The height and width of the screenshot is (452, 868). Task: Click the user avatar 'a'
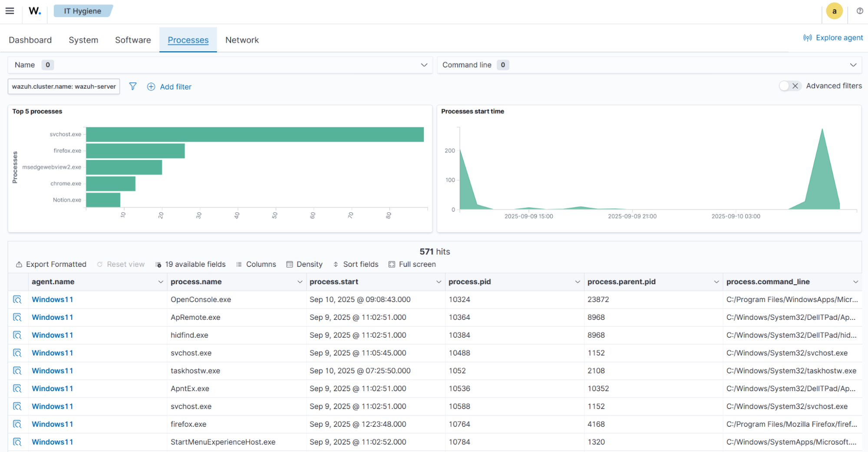(x=834, y=11)
